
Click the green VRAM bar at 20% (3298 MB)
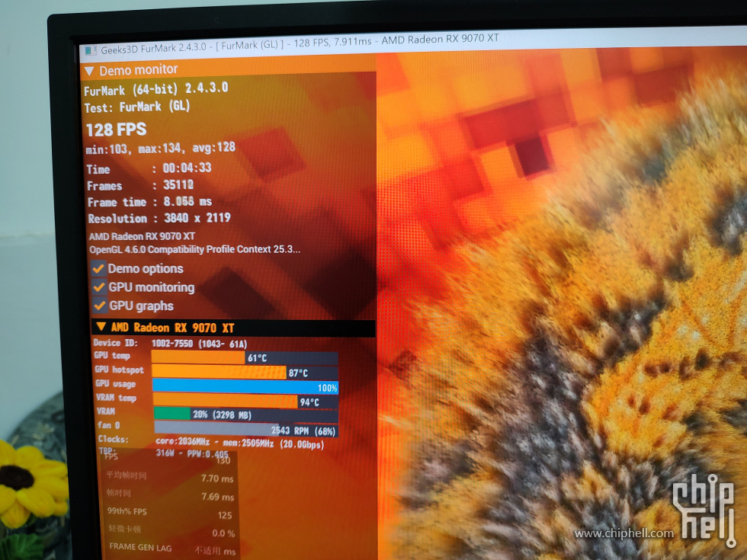[x=245, y=414]
